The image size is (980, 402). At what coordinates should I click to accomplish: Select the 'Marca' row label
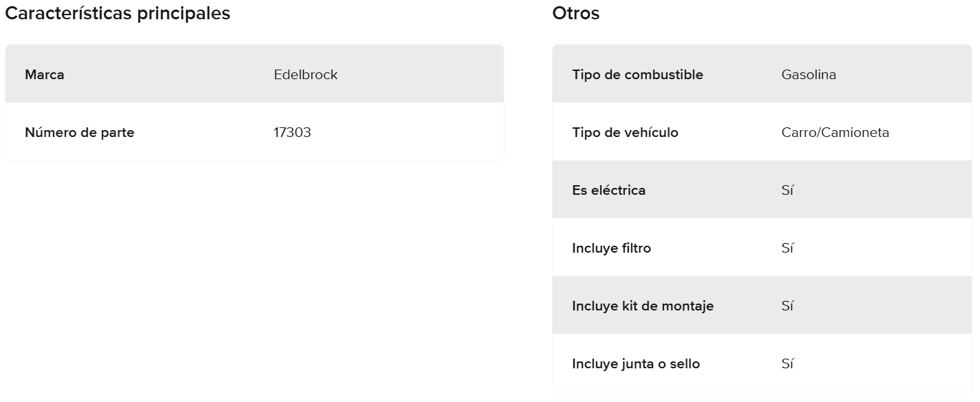tap(45, 74)
